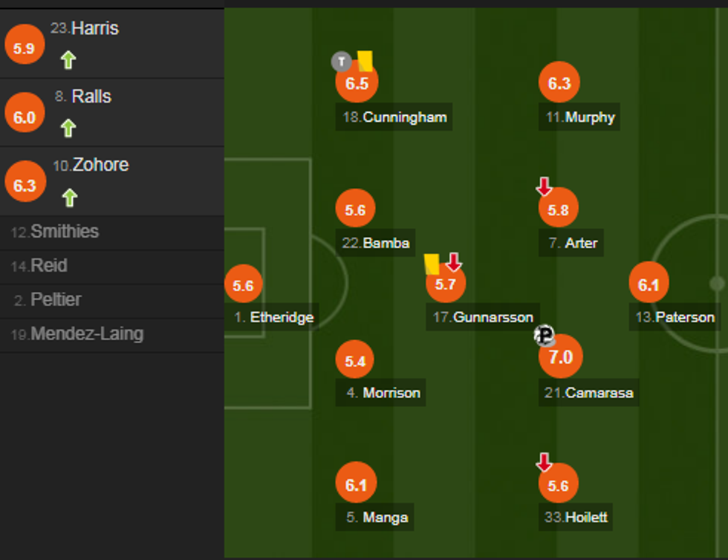Open Manga's 6.1 rating badge
This screenshot has width=728, height=560.
tap(356, 485)
